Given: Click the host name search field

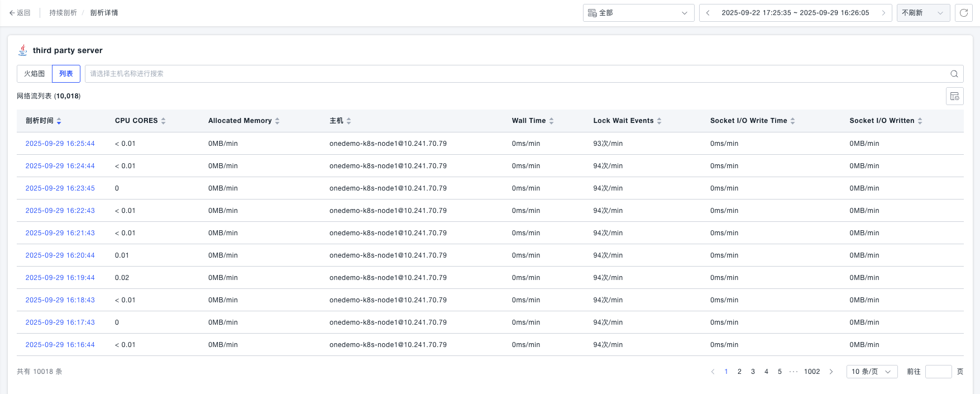Looking at the screenshot, I should coord(514,74).
